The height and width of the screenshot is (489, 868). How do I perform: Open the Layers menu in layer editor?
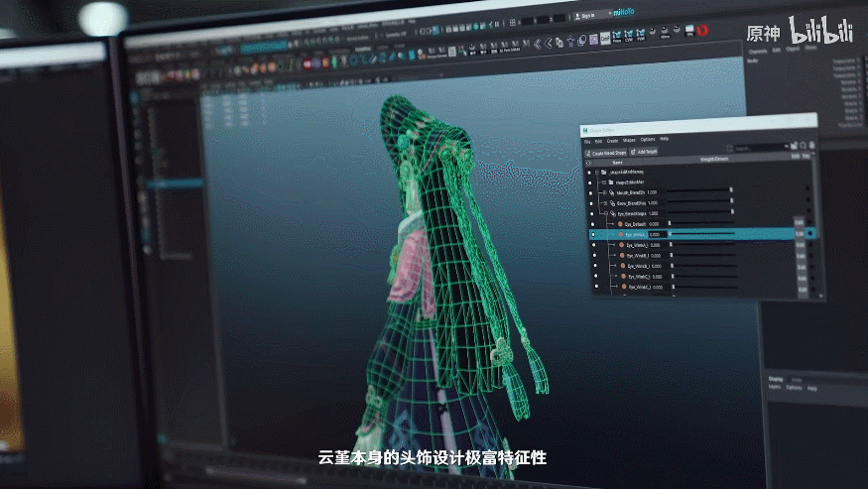pos(775,387)
